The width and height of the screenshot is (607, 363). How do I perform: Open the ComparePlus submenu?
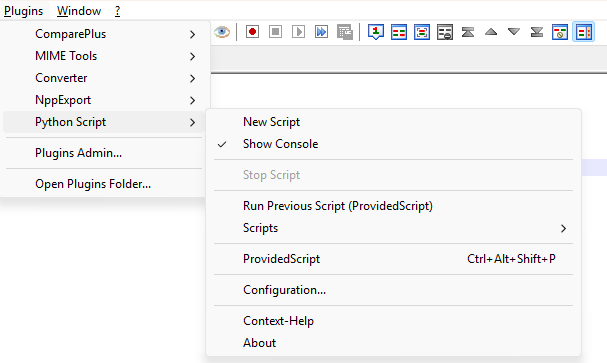coord(103,34)
